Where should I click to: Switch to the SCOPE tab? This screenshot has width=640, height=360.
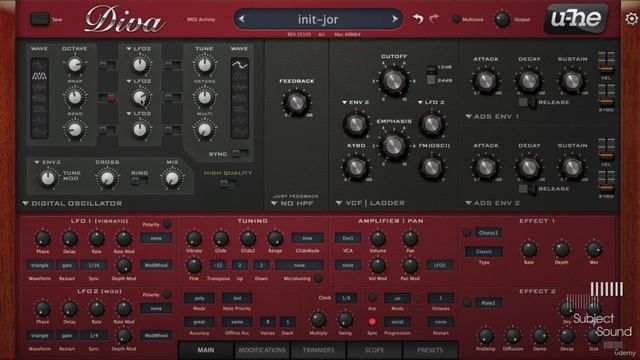coord(374,350)
